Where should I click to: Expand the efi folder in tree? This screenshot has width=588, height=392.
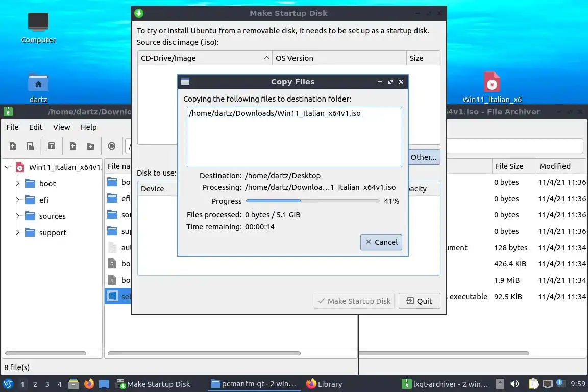click(17, 200)
